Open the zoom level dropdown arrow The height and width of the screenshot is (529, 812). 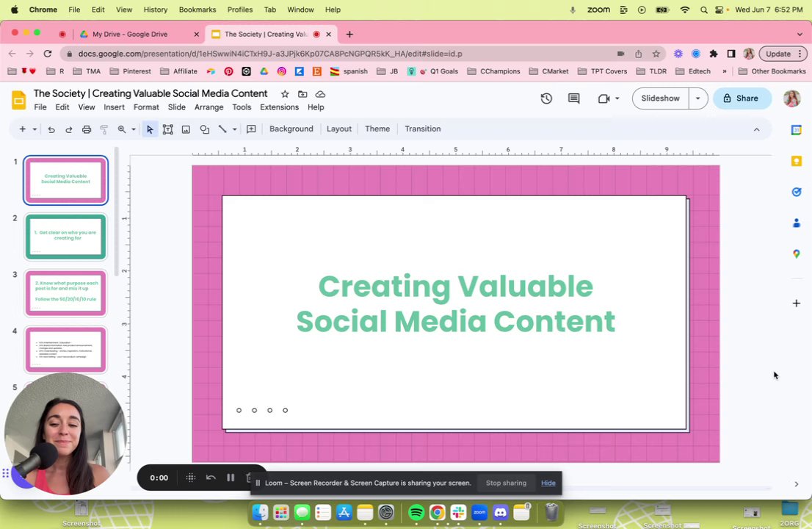click(133, 129)
